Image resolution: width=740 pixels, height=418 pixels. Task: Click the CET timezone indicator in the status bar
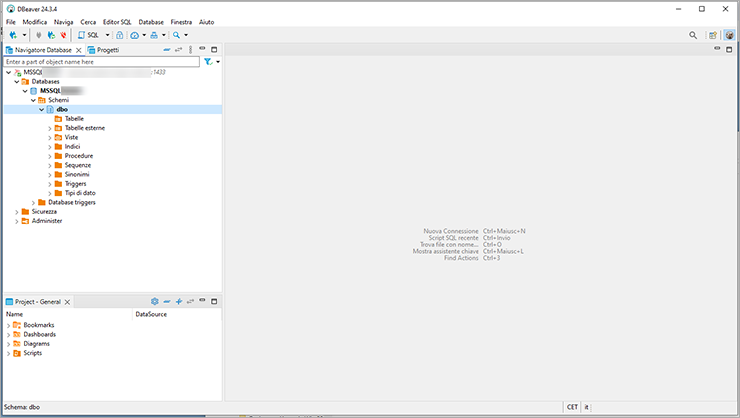(x=572, y=407)
